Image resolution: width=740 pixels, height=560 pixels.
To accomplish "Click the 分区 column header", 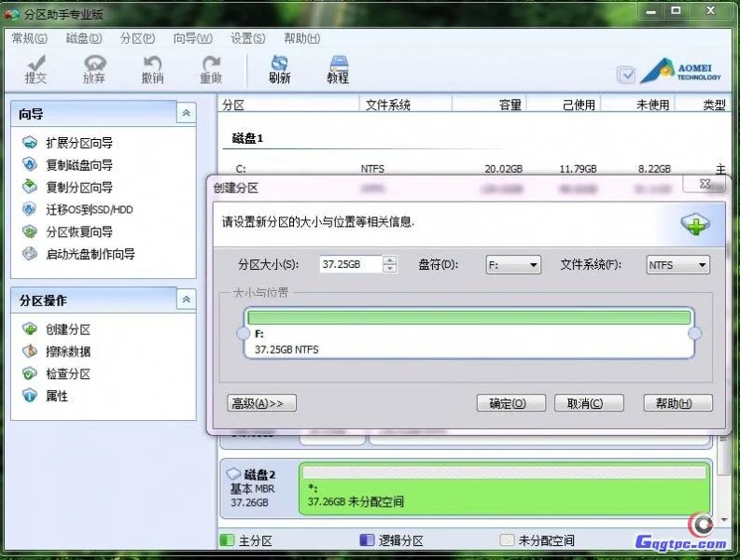I will (x=288, y=105).
